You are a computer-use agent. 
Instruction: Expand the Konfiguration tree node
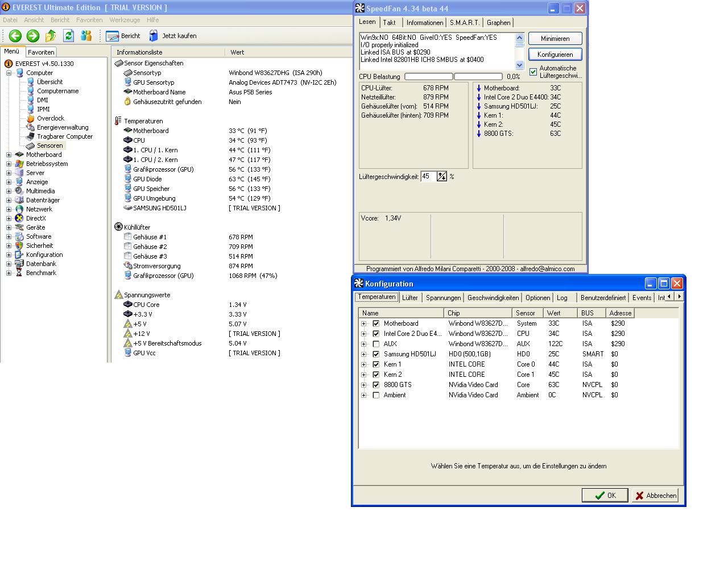(x=9, y=255)
